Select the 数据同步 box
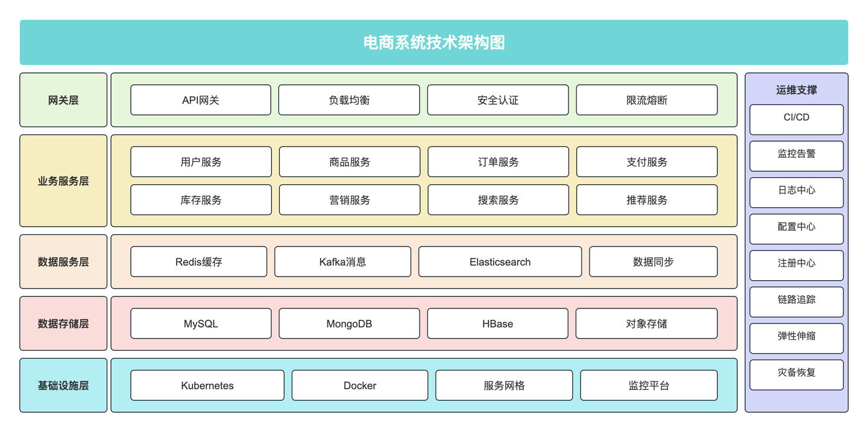This screenshot has width=868, height=432. click(x=653, y=262)
